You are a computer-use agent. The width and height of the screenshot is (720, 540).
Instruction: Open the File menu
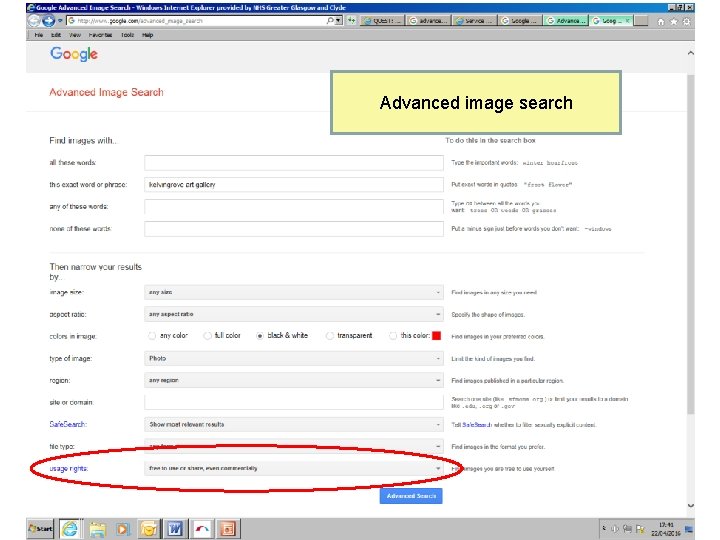point(39,35)
